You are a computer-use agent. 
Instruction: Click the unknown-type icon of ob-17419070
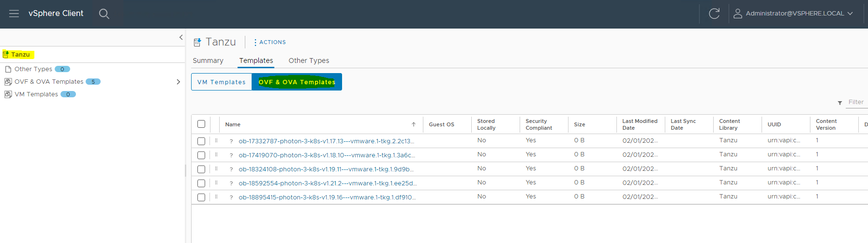click(x=231, y=155)
